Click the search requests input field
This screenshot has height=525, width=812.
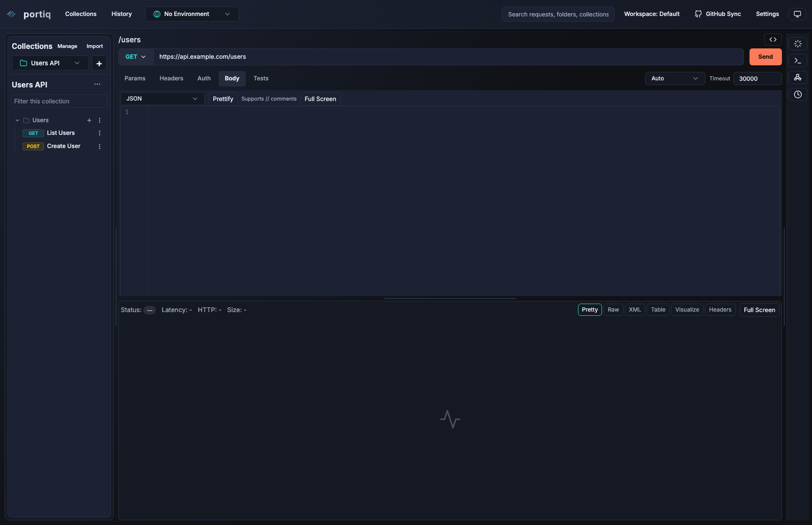tap(558, 14)
